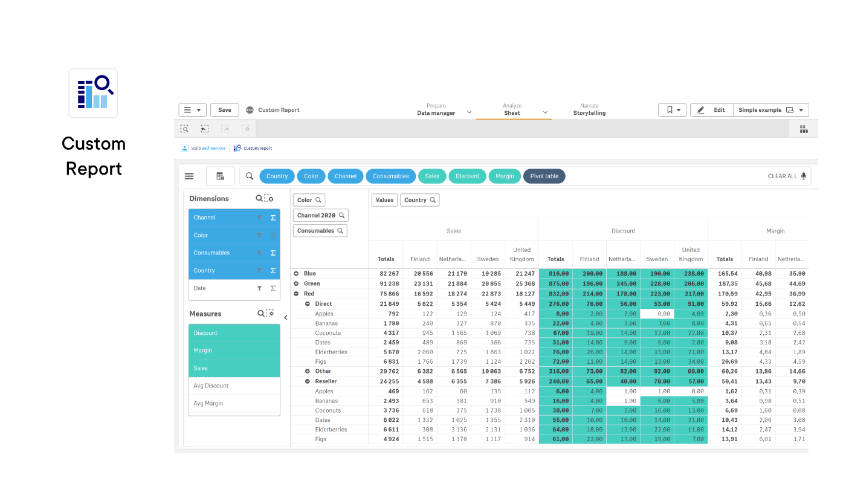Open the Prepare Data manager tab

(436, 109)
